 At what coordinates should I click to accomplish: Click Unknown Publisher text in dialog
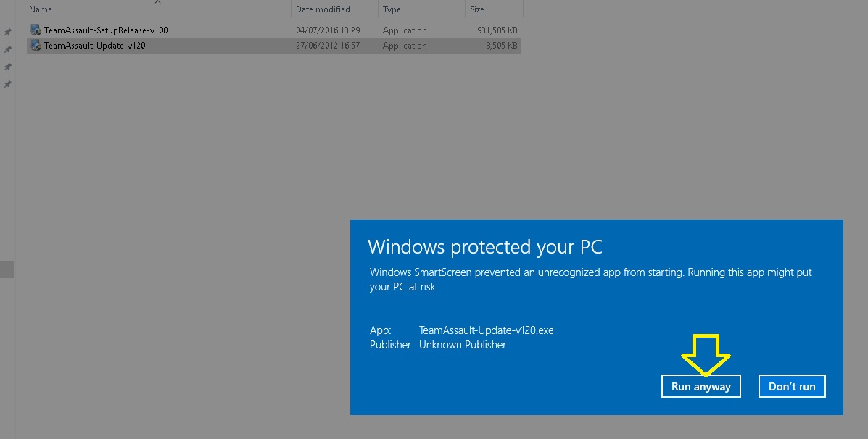point(462,344)
